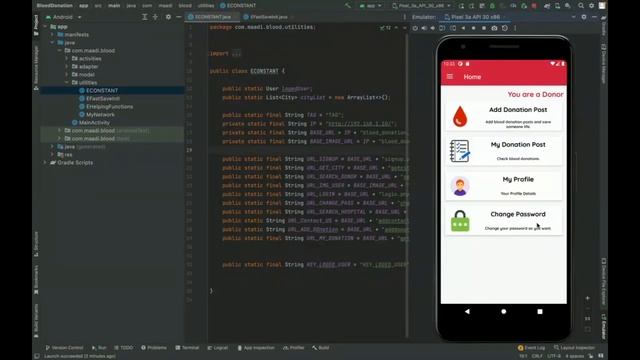Collapse the java folder
The height and width of the screenshot is (360, 640).
(52, 42)
